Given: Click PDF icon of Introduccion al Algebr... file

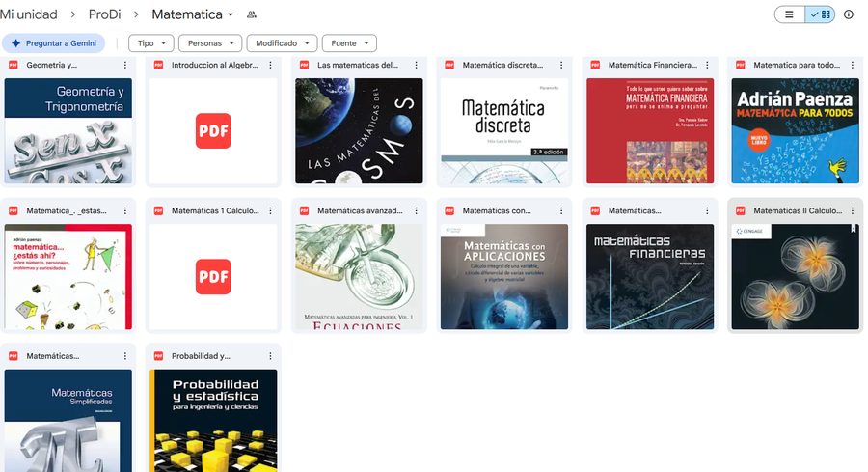Looking at the screenshot, I should point(158,65).
